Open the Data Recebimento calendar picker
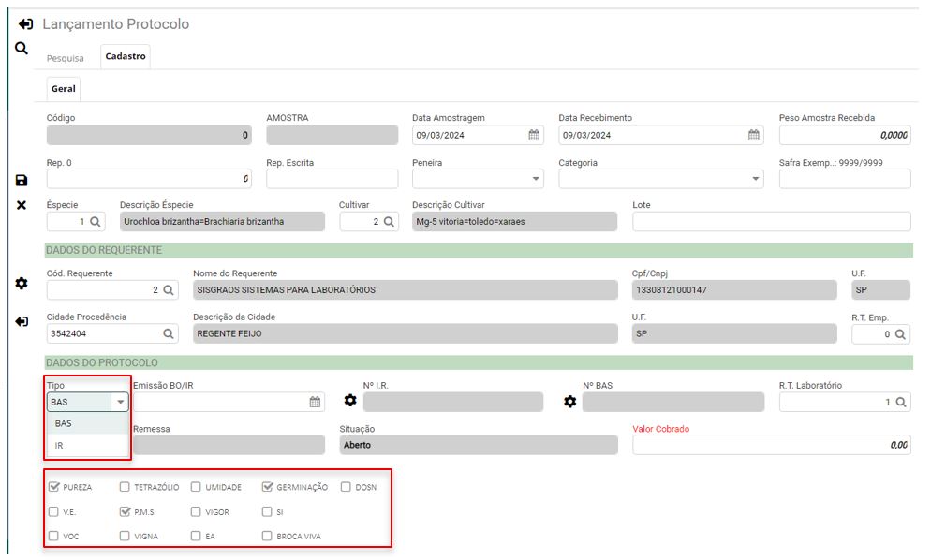The height and width of the screenshot is (560, 931). tap(754, 135)
